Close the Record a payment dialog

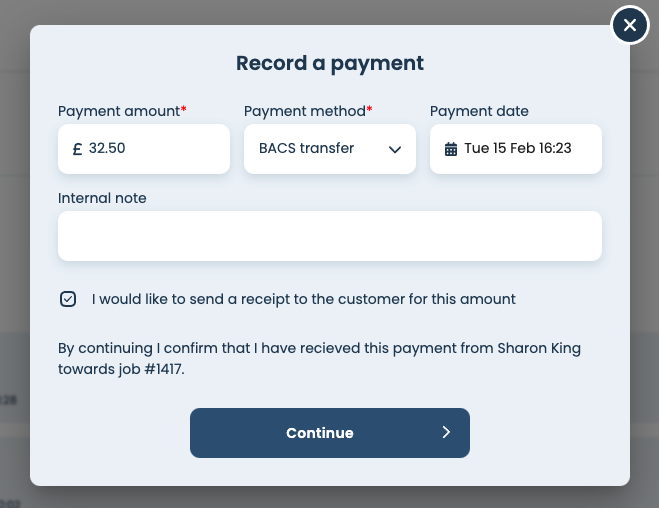click(629, 26)
